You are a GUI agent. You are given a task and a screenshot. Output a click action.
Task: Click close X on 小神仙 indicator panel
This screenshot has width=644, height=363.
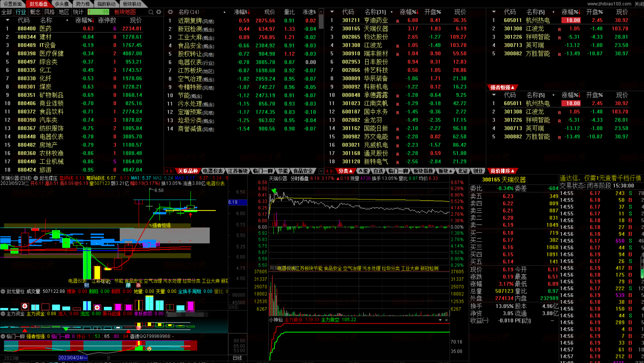click(x=446, y=320)
